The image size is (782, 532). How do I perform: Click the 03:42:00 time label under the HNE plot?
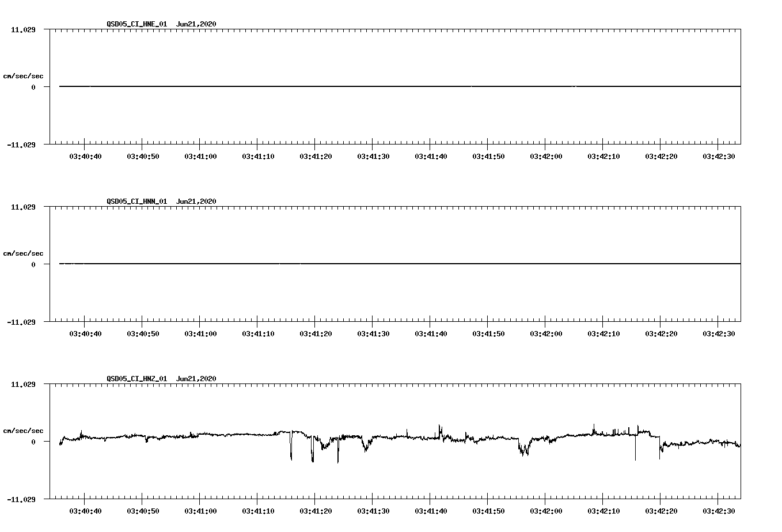[x=546, y=157]
